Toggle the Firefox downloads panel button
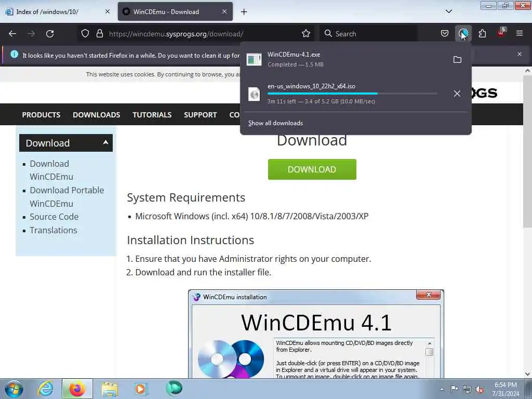 [x=463, y=34]
